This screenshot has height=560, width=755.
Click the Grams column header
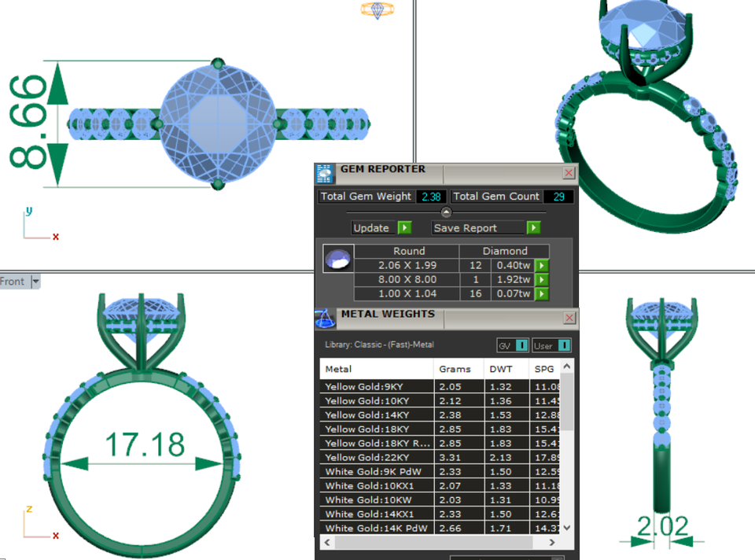click(x=459, y=369)
